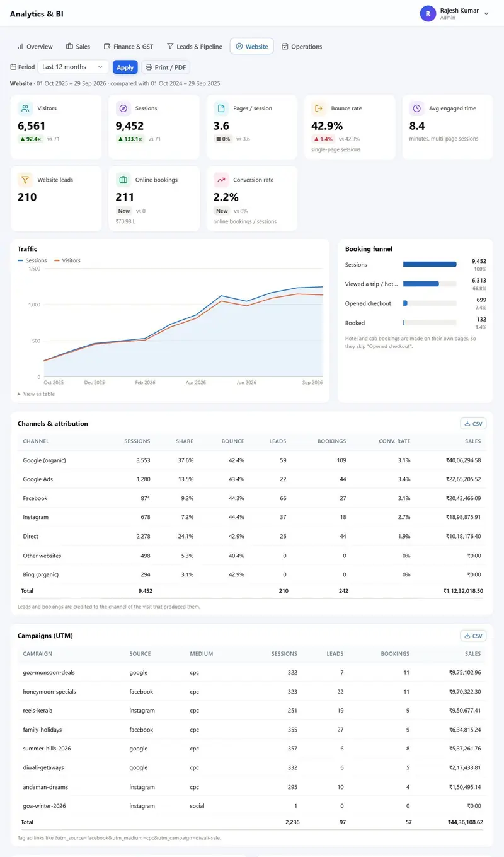
Task: Click the summer-hills-2026 campaign
Action: click(47, 749)
